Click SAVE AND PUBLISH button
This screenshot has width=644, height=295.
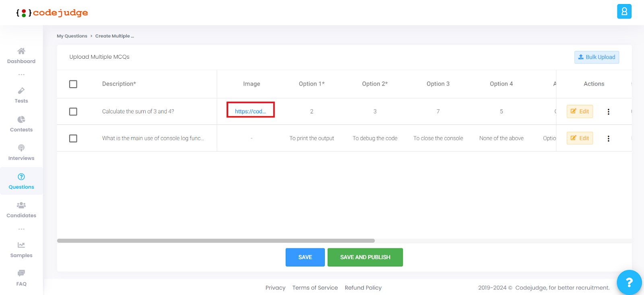click(x=365, y=257)
